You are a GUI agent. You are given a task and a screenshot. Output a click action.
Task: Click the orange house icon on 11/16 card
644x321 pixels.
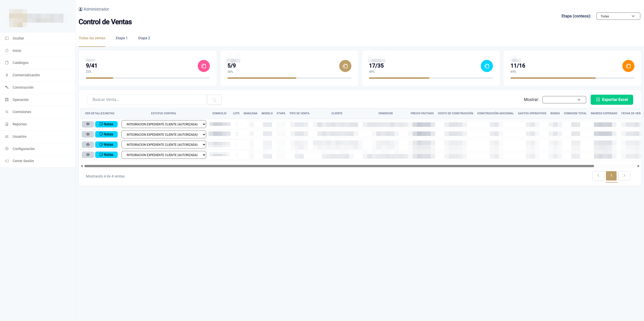[x=628, y=66]
